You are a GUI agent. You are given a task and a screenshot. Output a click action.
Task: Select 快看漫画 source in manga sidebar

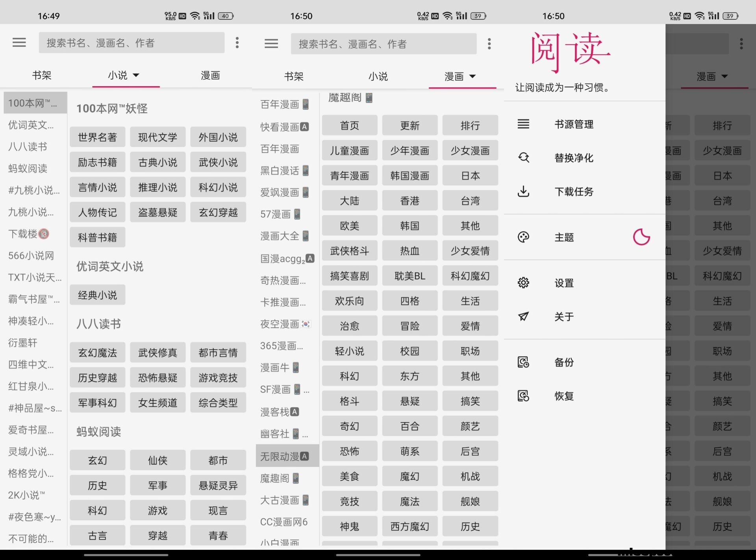coord(287,127)
